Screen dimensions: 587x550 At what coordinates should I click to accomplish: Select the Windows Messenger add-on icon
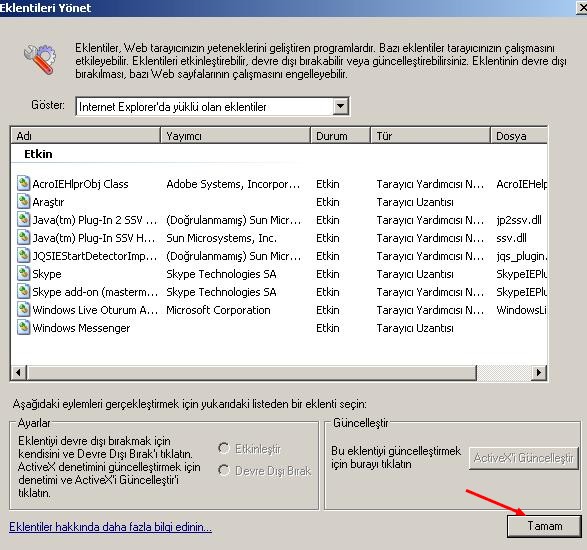(23, 327)
